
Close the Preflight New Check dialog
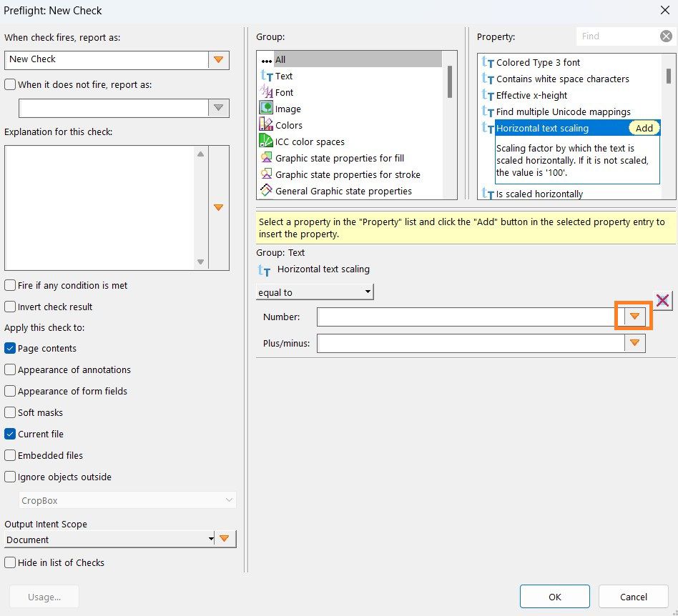click(665, 10)
